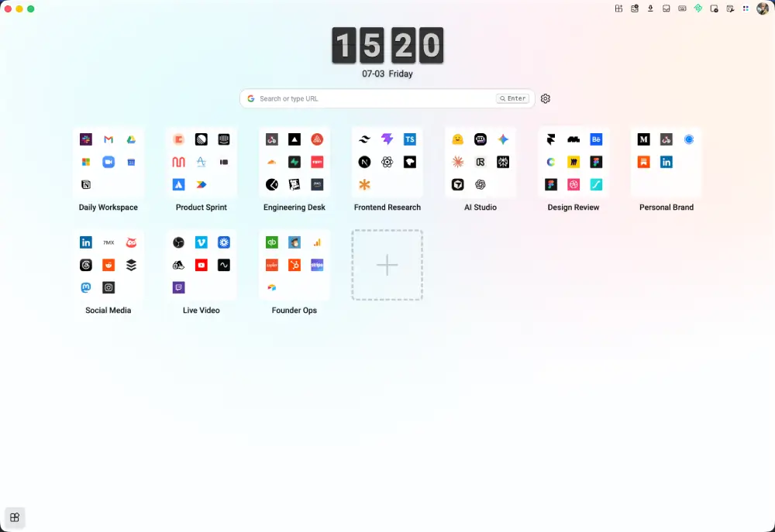The height and width of the screenshot is (532, 775).
Task: Open the Google Analytics bar-chart icon
Action: pyautogui.click(x=317, y=242)
